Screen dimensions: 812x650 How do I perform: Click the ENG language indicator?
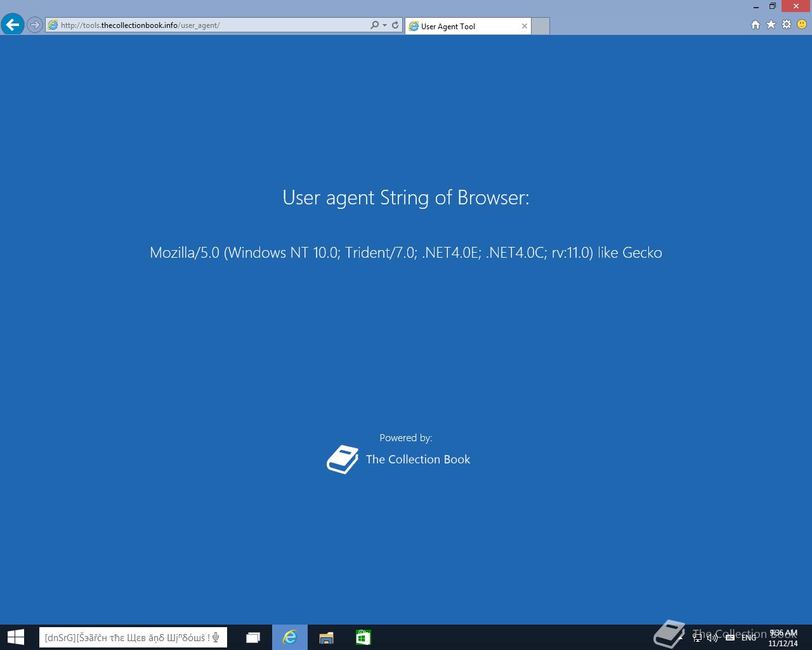[749, 637]
